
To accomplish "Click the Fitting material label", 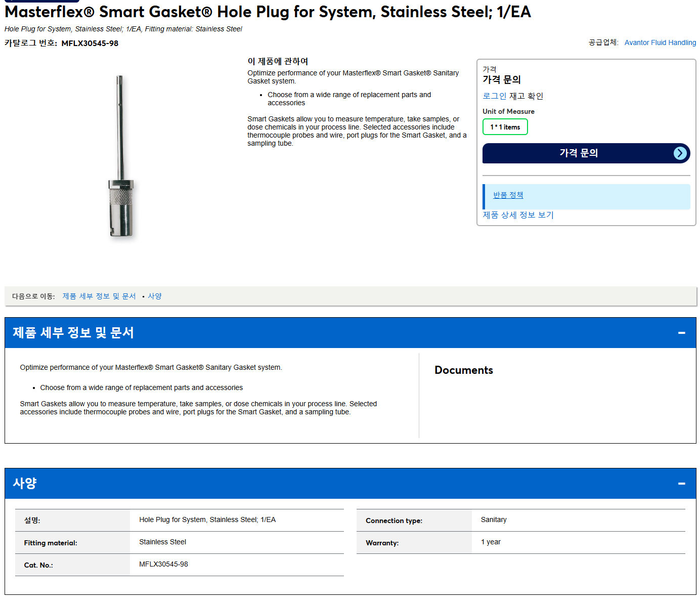I will (51, 543).
